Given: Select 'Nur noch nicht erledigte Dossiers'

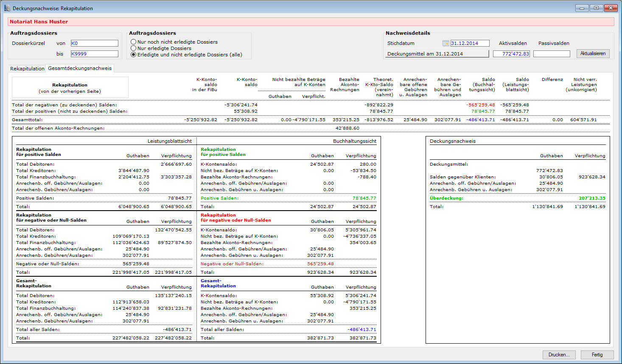Looking at the screenshot, I should click(x=134, y=42).
